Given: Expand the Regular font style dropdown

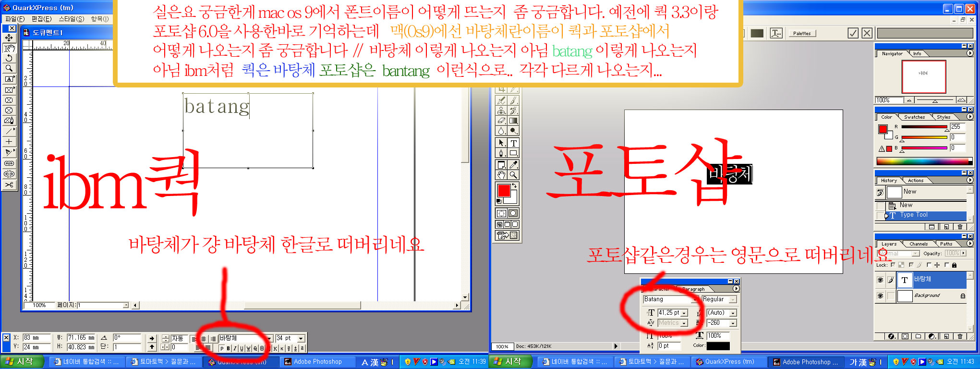Looking at the screenshot, I should point(733,300).
